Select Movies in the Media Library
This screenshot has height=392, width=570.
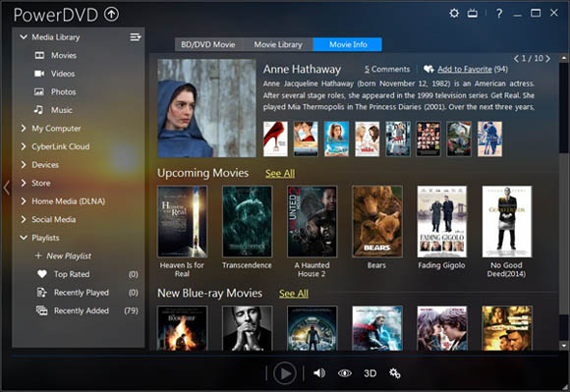pyautogui.click(x=64, y=56)
